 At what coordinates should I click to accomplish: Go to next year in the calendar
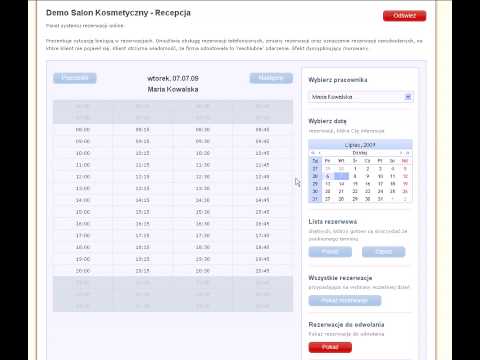408,153
